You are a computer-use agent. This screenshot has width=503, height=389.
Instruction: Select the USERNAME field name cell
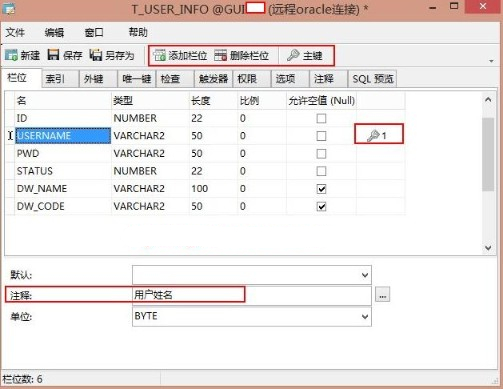coord(63,136)
